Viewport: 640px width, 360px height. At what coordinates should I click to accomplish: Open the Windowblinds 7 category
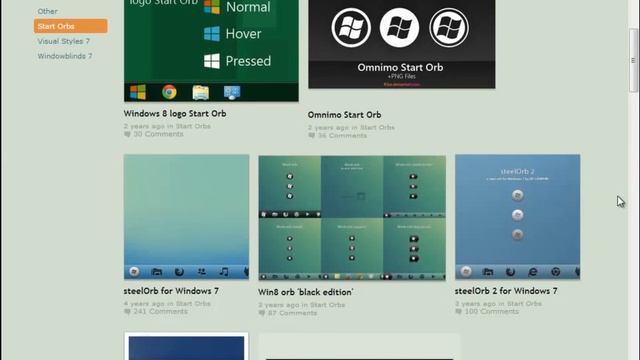point(64,56)
